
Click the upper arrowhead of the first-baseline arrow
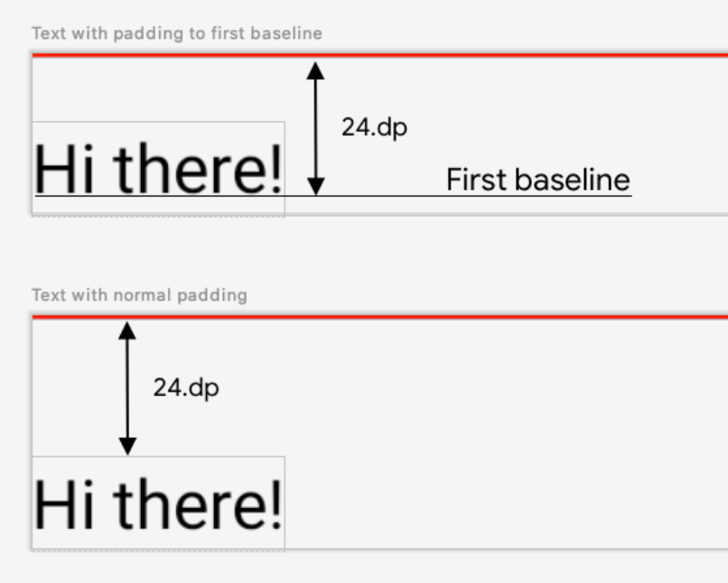point(314,70)
